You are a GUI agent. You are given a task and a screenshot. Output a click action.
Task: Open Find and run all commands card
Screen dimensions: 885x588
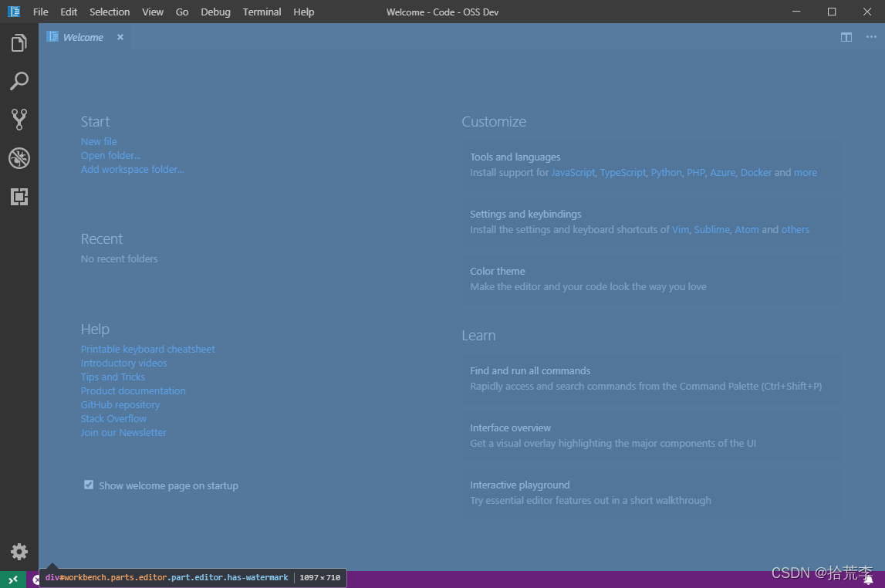653,379
